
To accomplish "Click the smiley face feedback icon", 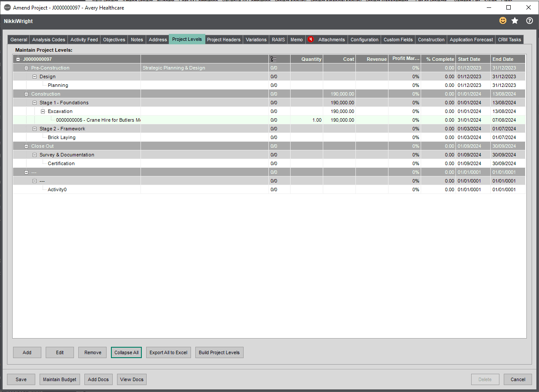I will [x=503, y=20].
